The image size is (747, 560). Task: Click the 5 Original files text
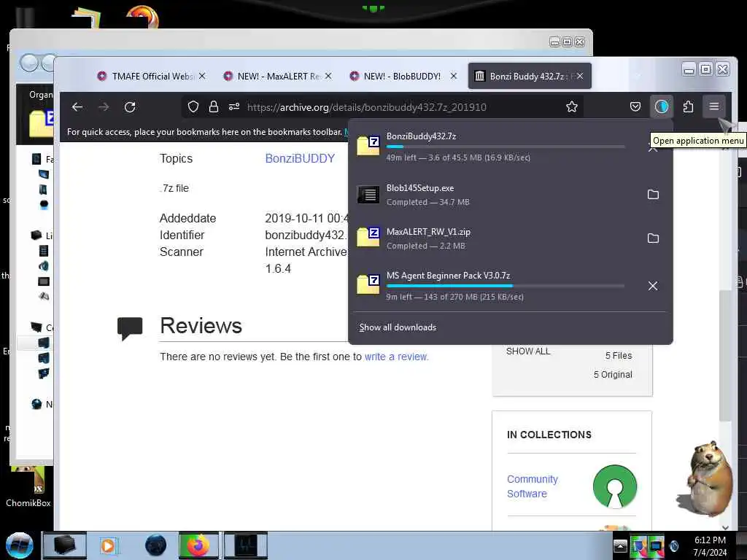pyautogui.click(x=613, y=375)
